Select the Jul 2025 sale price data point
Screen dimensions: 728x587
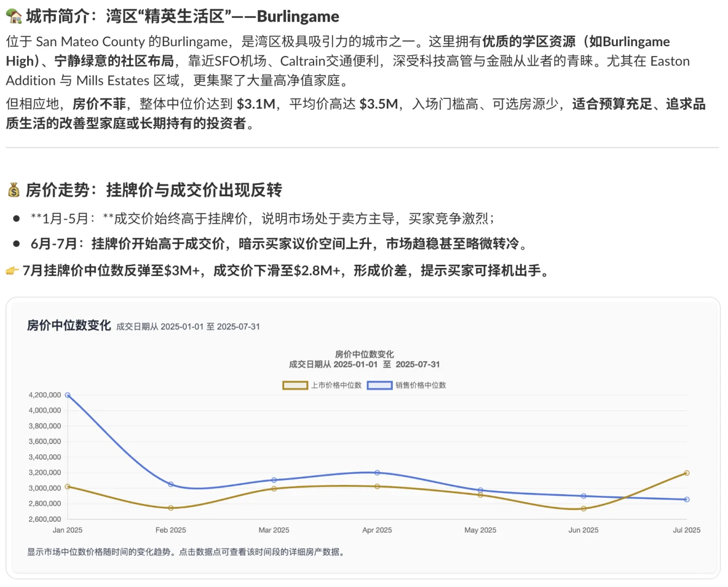click(x=687, y=499)
